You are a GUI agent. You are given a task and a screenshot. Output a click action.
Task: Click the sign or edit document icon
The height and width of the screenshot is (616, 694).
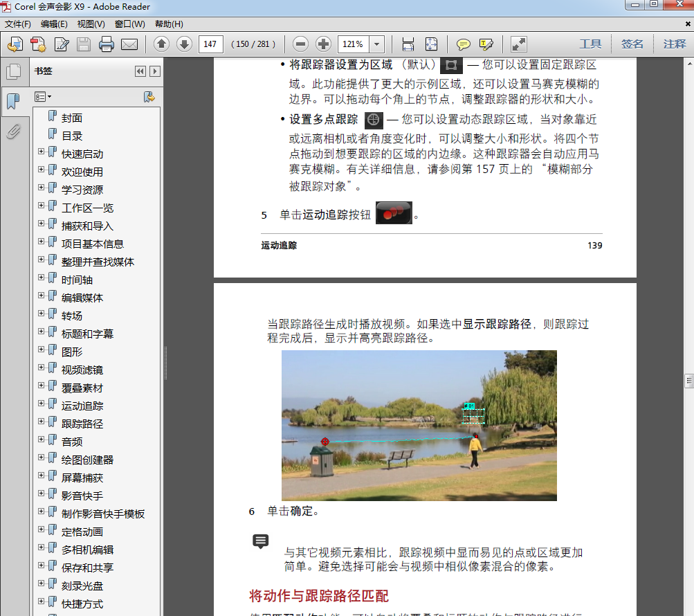(x=62, y=44)
